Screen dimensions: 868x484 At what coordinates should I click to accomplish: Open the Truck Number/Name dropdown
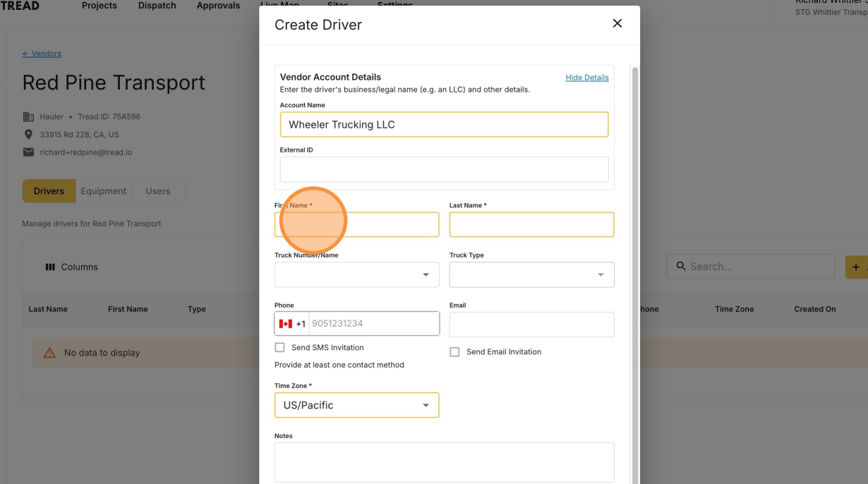click(x=356, y=274)
